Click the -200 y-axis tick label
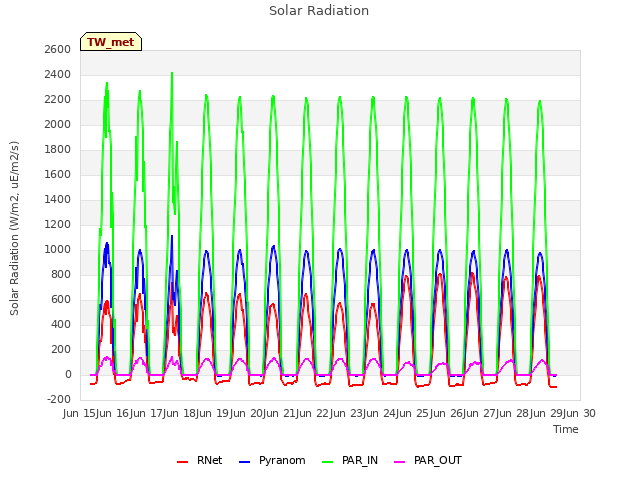This screenshot has height=480, width=640. (x=59, y=399)
